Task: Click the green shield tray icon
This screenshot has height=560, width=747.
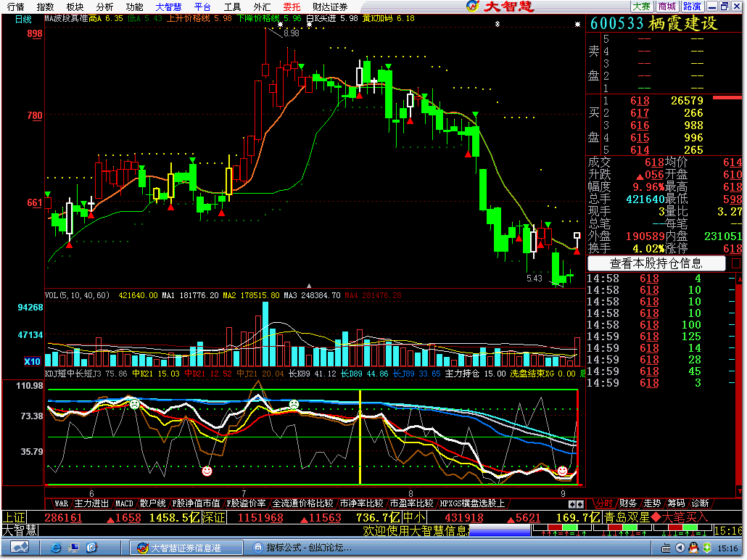Action: 707,548
